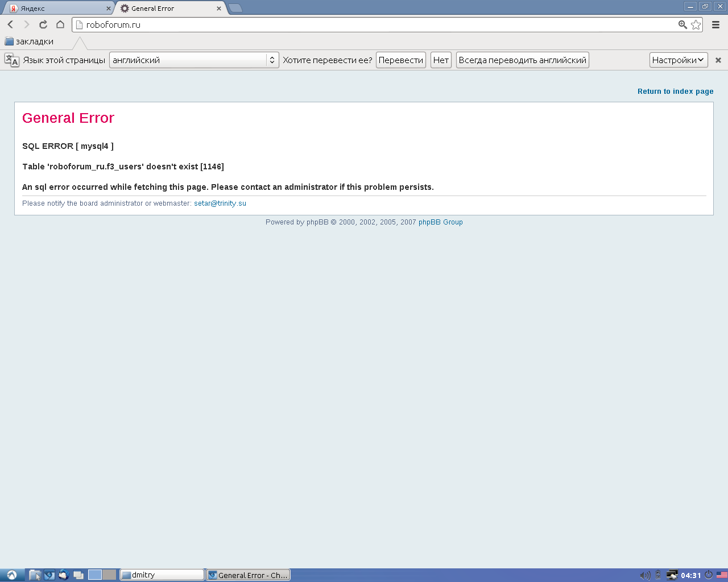Click the translate icon on the translation bar
The width and height of the screenshot is (728, 582).
coord(12,60)
